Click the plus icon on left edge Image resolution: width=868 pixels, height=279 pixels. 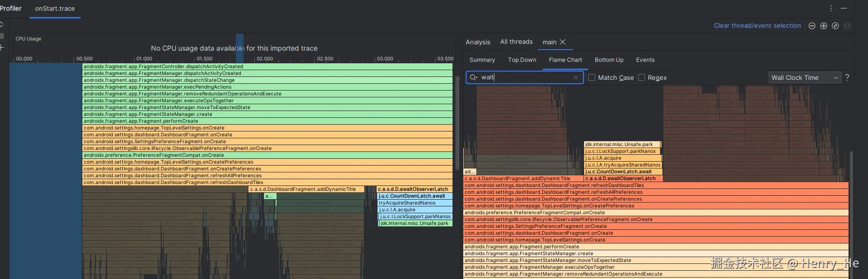point(2,47)
